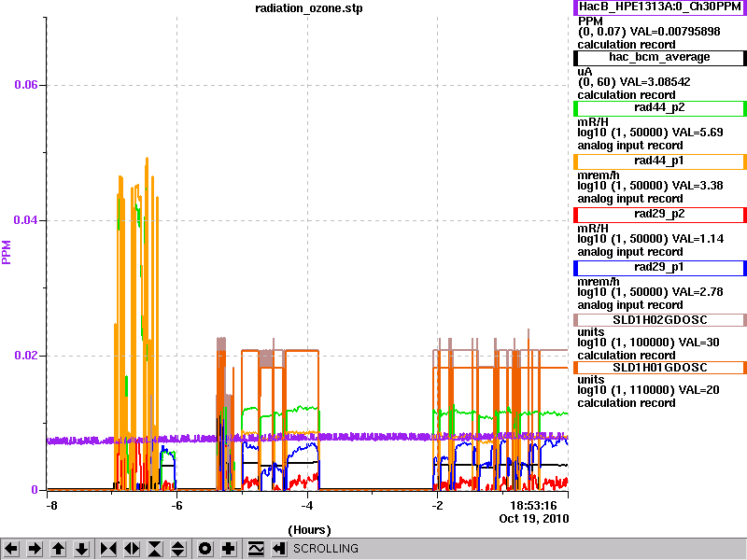Click the 0.04 y-axis tick label
This screenshot has width=747, height=560.
pyautogui.click(x=26, y=220)
